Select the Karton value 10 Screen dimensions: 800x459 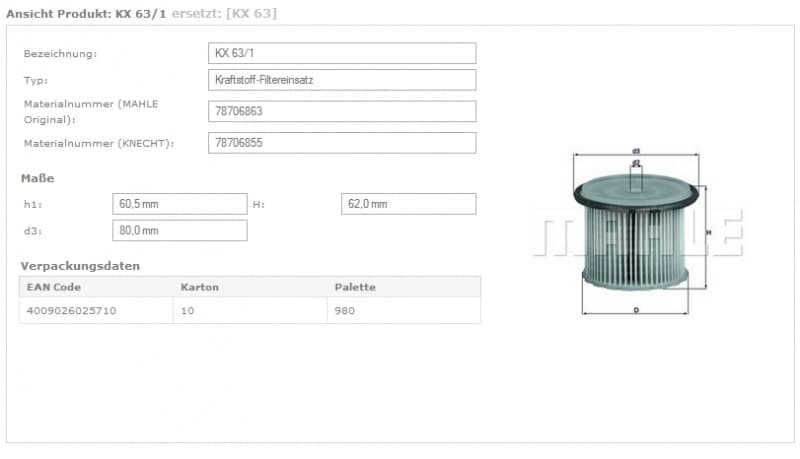tap(187, 311)
